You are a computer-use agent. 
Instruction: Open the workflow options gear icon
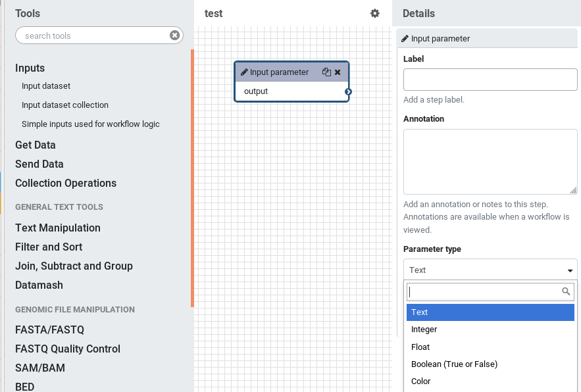(374, 13)
